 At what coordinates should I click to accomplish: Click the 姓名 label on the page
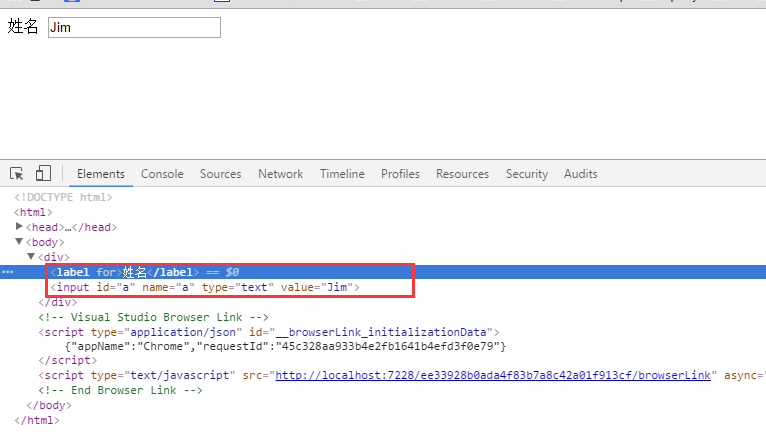coord(23,26)
